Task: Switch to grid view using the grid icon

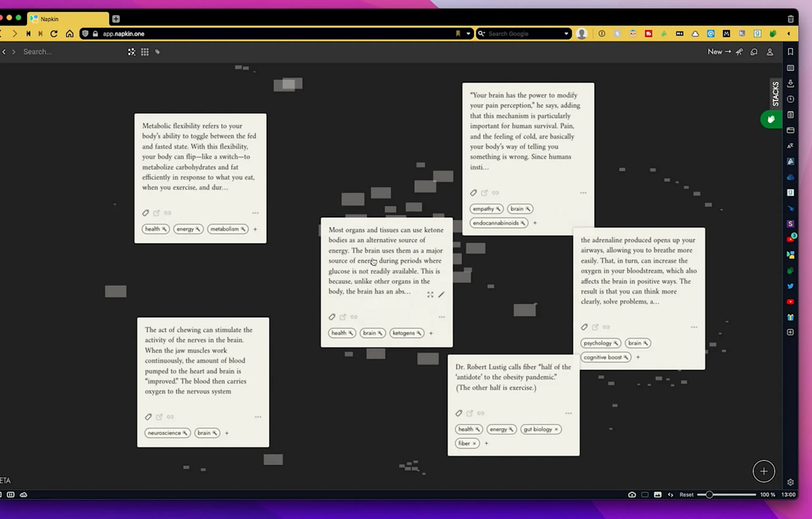Action: 145,52
